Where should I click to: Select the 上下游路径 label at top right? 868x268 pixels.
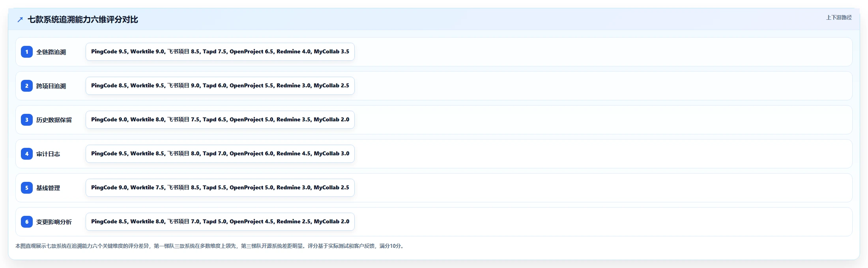[839, 17]
